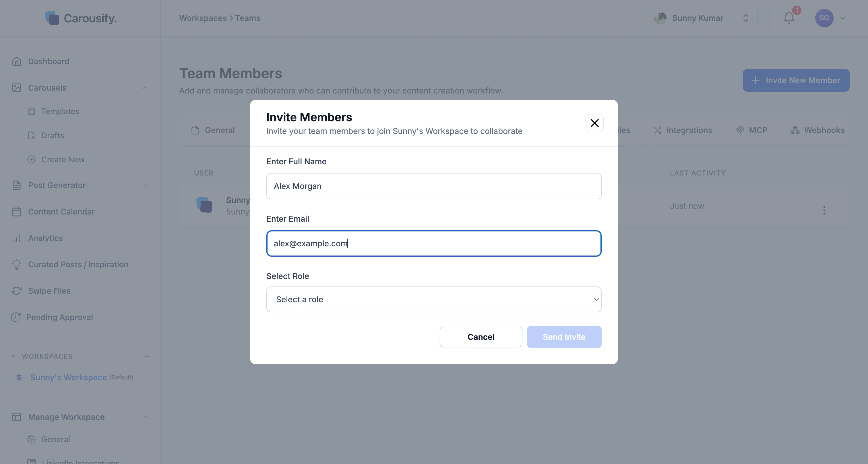Click Invite New Member button
Image resolution: width=868 pixels, height=464 pixels.
pos(796,80)
